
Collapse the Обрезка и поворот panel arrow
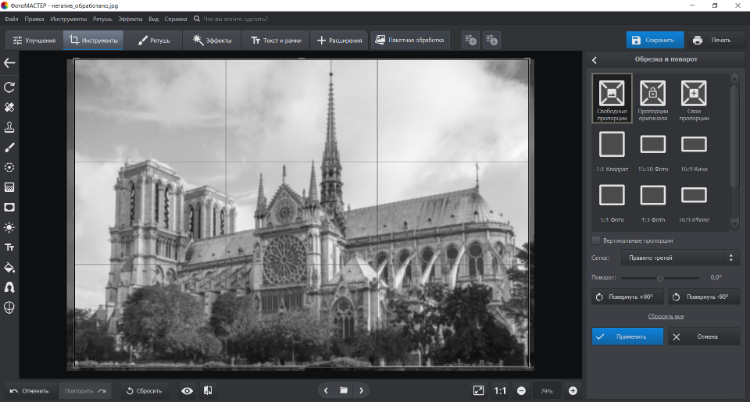(594, 61)
